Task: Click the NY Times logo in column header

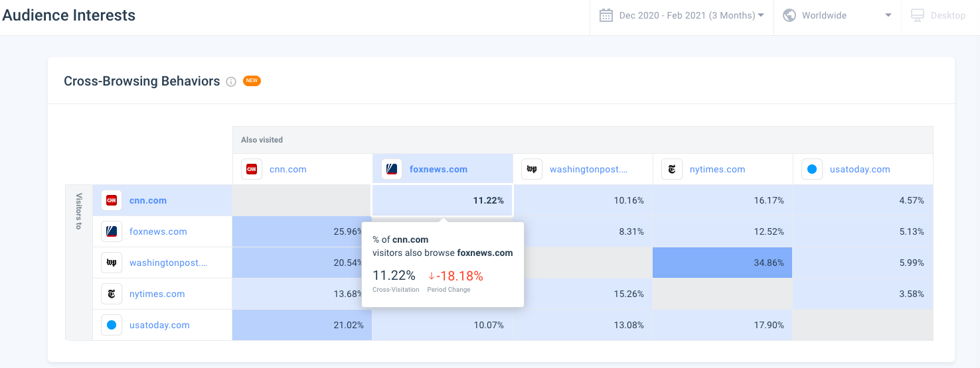Action: tap(672, 169)
